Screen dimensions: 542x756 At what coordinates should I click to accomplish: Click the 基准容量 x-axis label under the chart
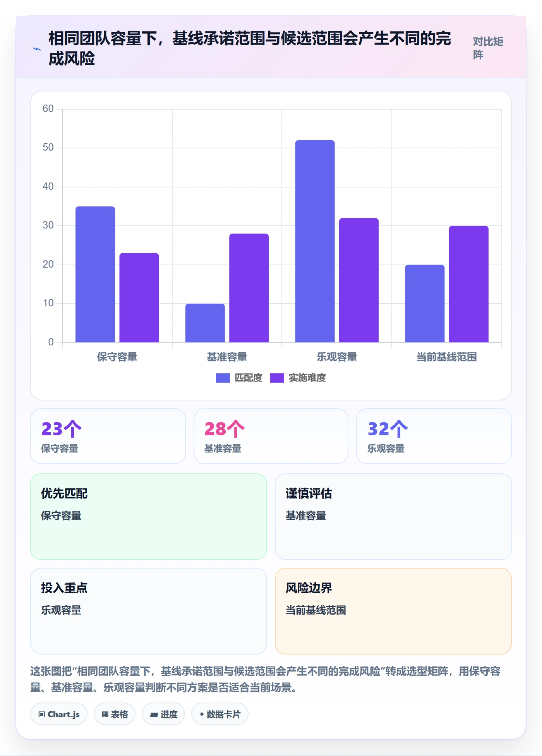tap(227, 357)
